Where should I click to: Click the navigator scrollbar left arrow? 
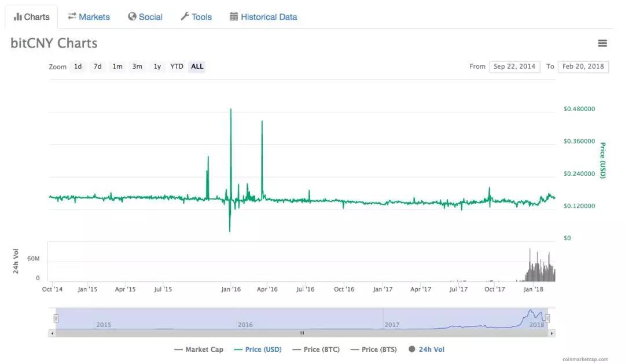52,333
